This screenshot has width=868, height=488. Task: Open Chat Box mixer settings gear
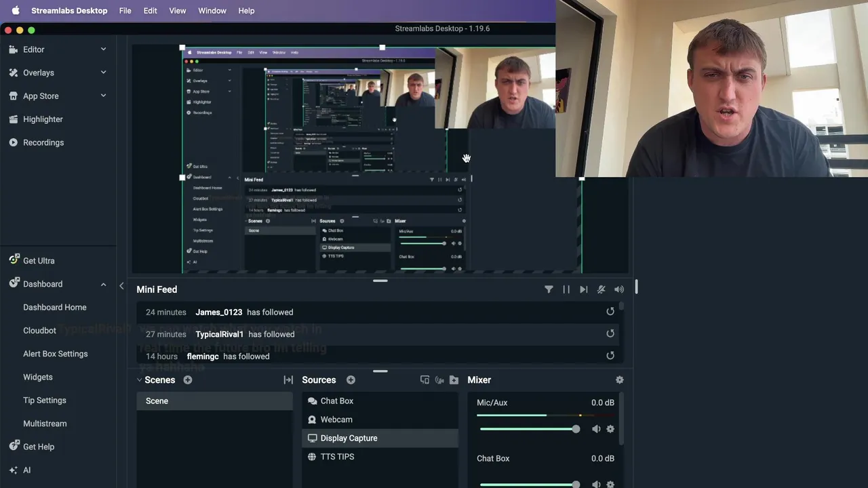coord(610,485)
